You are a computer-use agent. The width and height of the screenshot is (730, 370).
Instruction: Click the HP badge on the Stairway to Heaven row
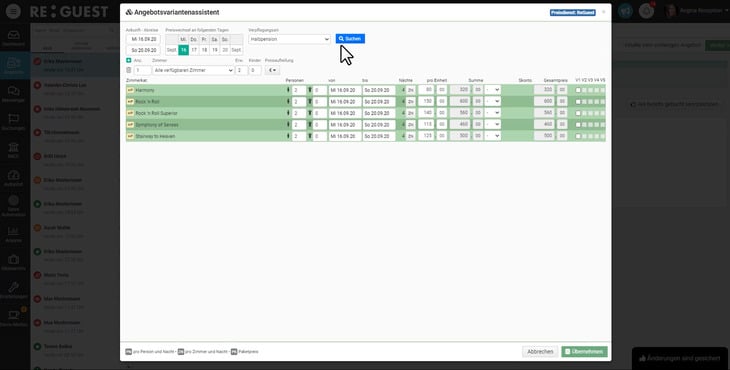click(x=130, y=136)
